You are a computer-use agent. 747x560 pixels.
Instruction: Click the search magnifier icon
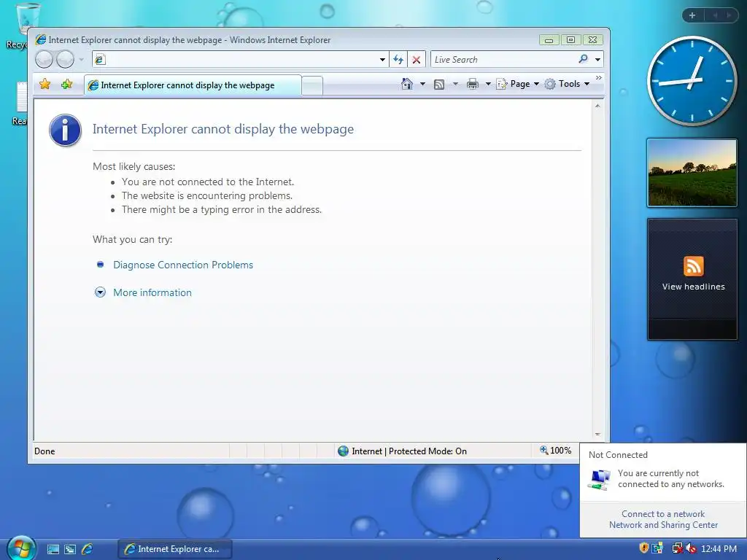pos(583,59)
